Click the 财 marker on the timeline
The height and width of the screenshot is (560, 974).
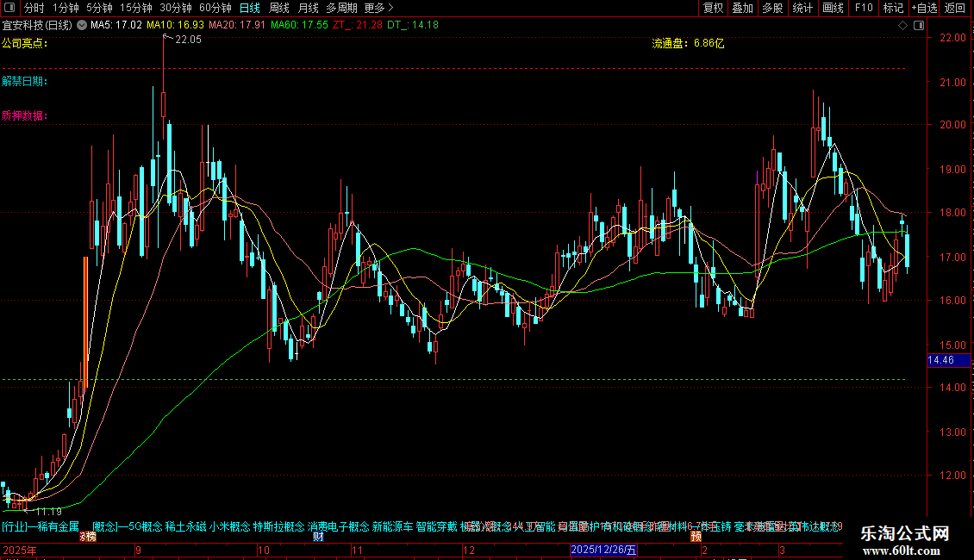point(318,537)
